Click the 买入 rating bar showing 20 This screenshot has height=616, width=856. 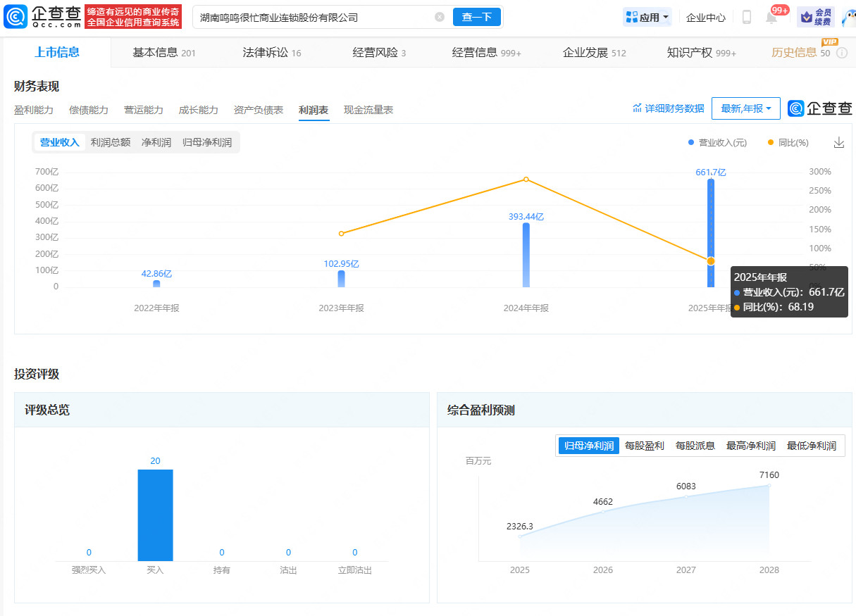(x=155, y=515)
